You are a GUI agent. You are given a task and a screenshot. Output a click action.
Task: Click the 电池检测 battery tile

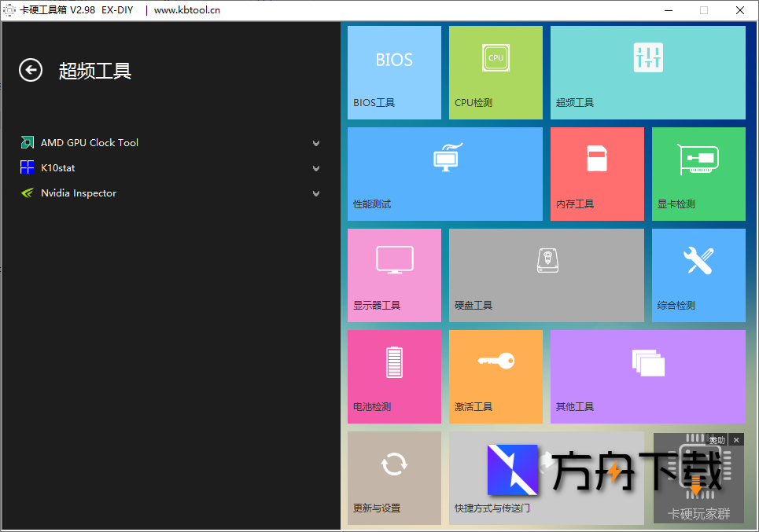(393, 376)
